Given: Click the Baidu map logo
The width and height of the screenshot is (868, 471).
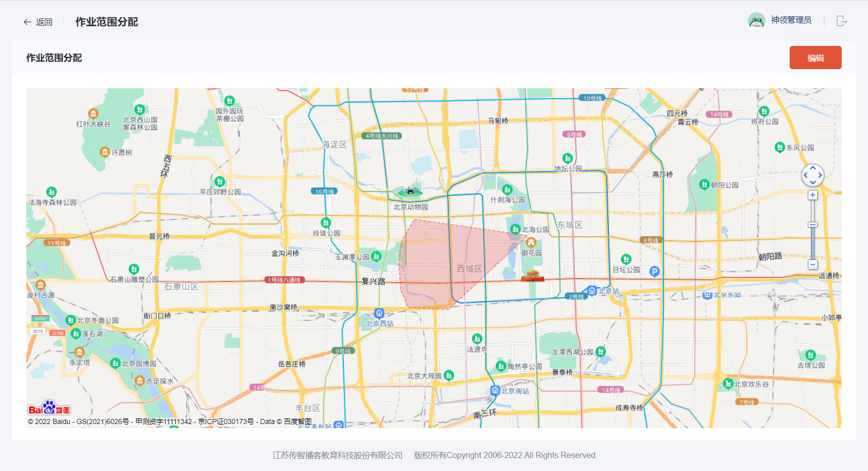Looking at the screenshot, I should point(49,408).
